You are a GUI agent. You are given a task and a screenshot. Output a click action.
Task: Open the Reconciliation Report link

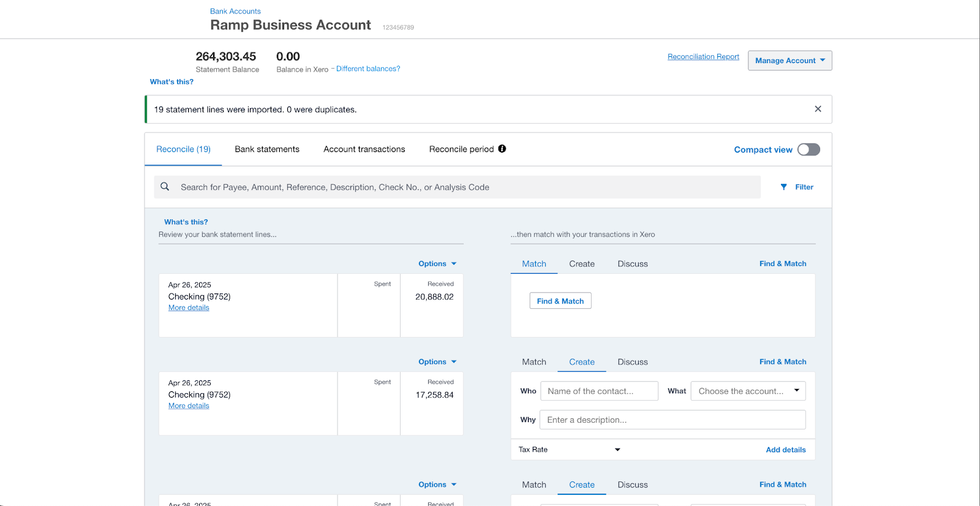pyautogui.click(x=703, y=56)
